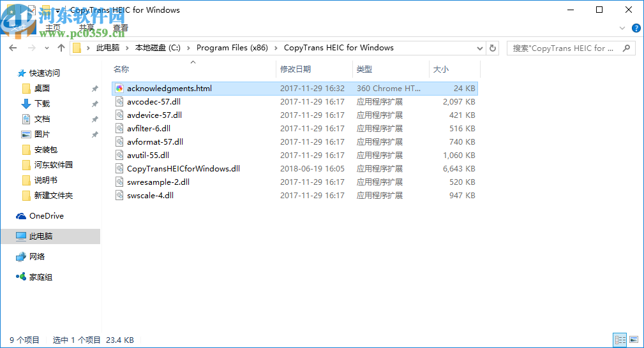Select the avformat-57.dll file icon
This screenshot has height=348, width=644.
click(x=119, y=142)
